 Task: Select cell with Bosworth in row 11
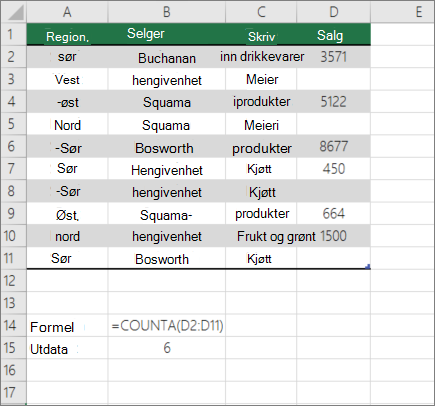[166, 258]
